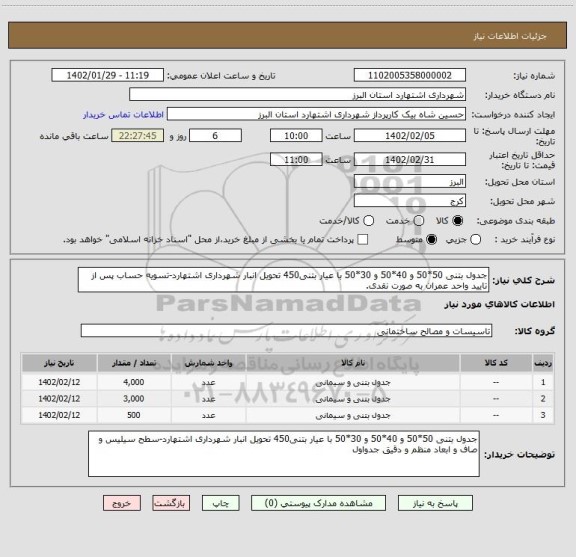This screenshot has height=557, width=576.
Task: Click the کد کالا column header
Action: click(496, 363)
